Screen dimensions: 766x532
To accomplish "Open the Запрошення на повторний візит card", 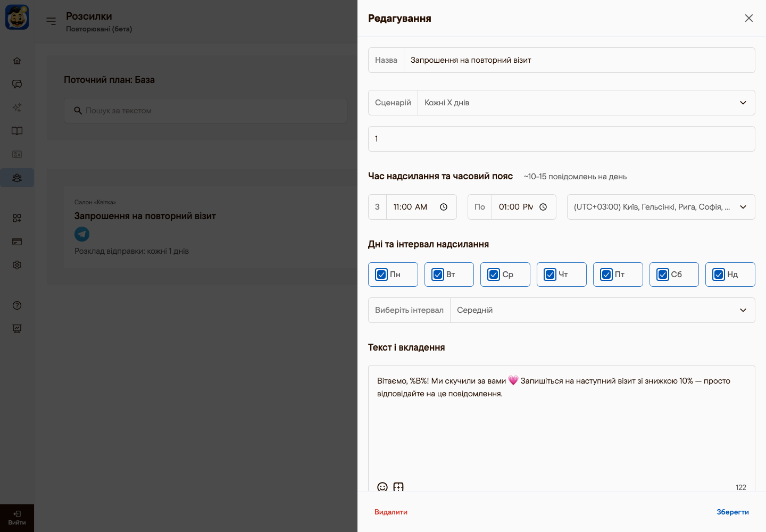I will (x=210, y=227).
